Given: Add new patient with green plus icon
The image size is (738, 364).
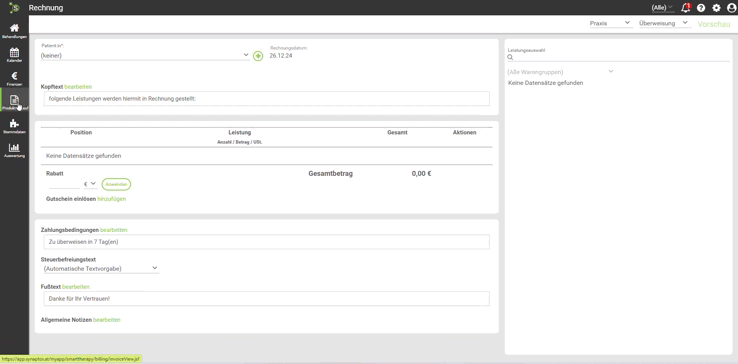Looking at the screenshot, I should [x=258, y=56].
